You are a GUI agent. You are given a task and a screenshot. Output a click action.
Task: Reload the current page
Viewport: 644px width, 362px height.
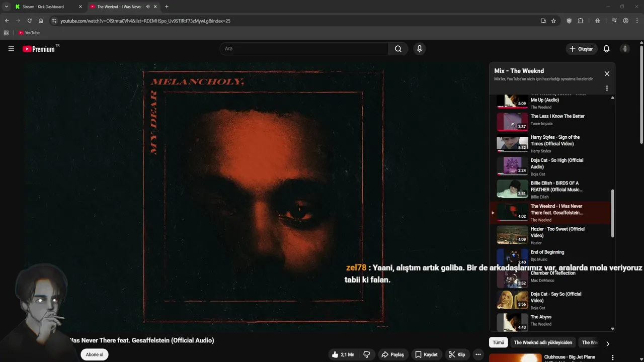pos(29,21)
